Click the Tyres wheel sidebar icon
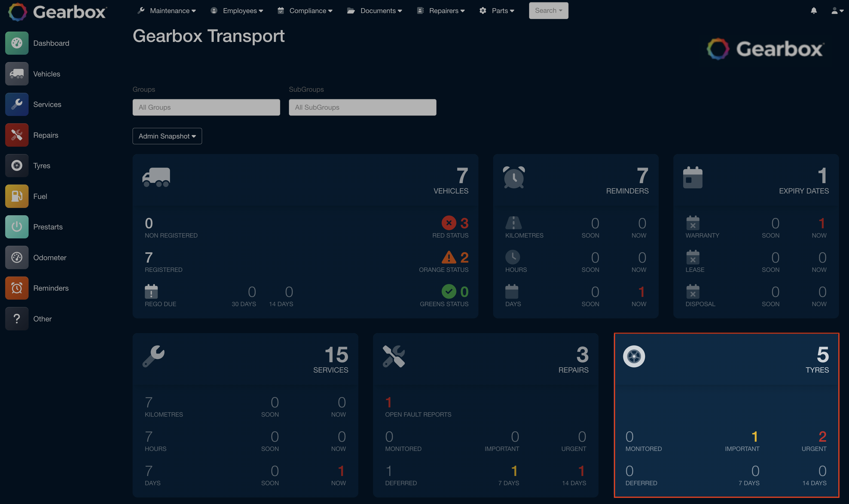Screen dimensions: 849x504 [17, 165]
